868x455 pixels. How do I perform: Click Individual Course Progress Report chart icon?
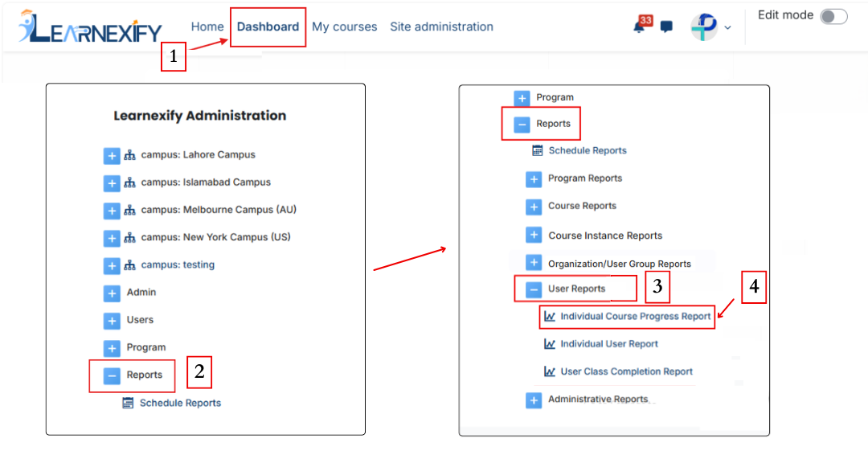[550, 317]
